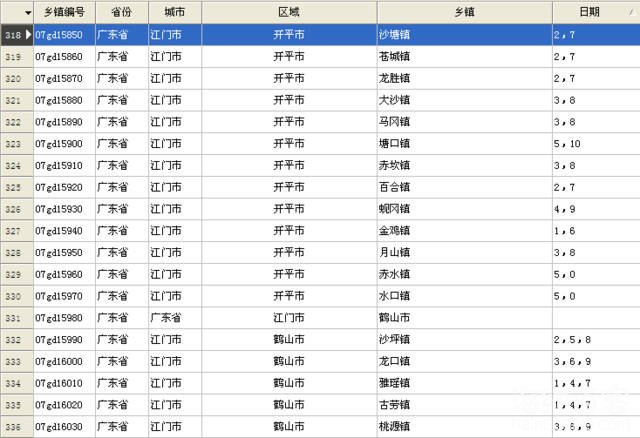
Task: Click the 蚬冈镇 township cell
Action: pyautogui.click(x=464, y=209)
